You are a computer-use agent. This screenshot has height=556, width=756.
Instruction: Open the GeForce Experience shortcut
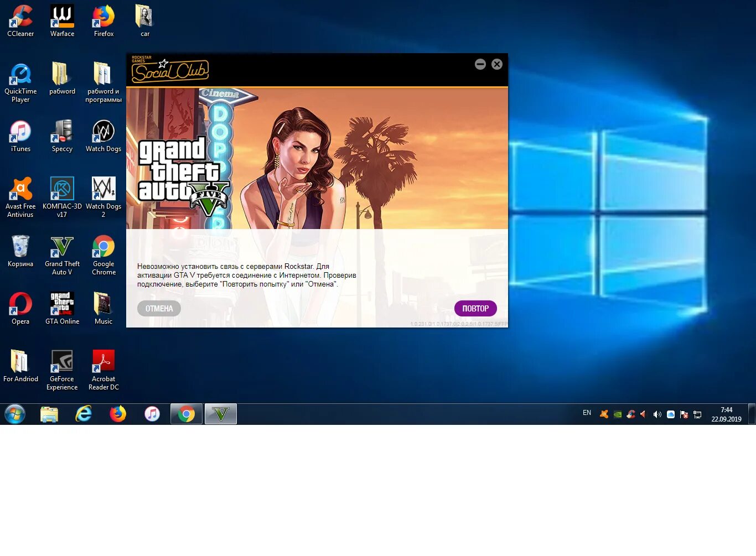coord(62,370)
